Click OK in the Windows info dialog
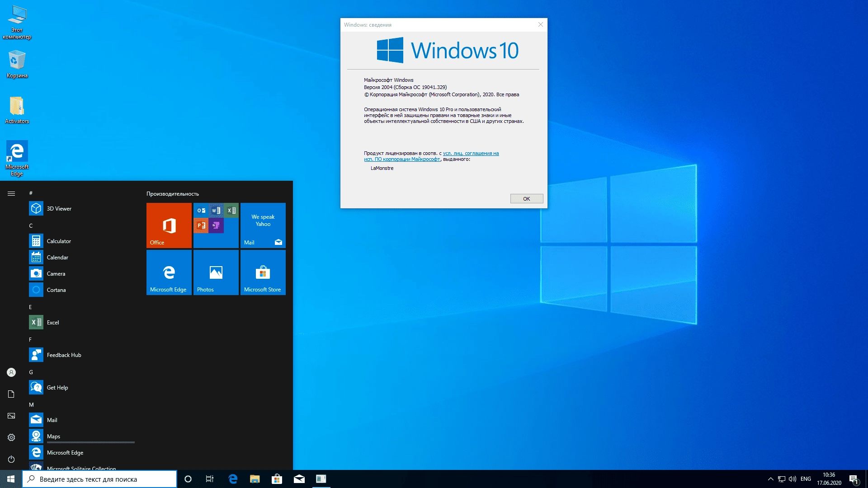This screenshot has height=488, width=868. [x=527, y=199]
